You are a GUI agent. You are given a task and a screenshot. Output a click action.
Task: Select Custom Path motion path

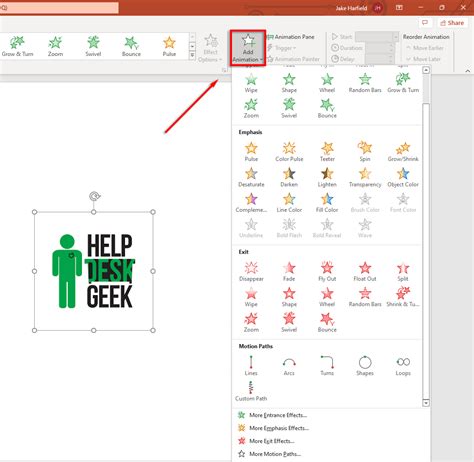pos(251,391)
